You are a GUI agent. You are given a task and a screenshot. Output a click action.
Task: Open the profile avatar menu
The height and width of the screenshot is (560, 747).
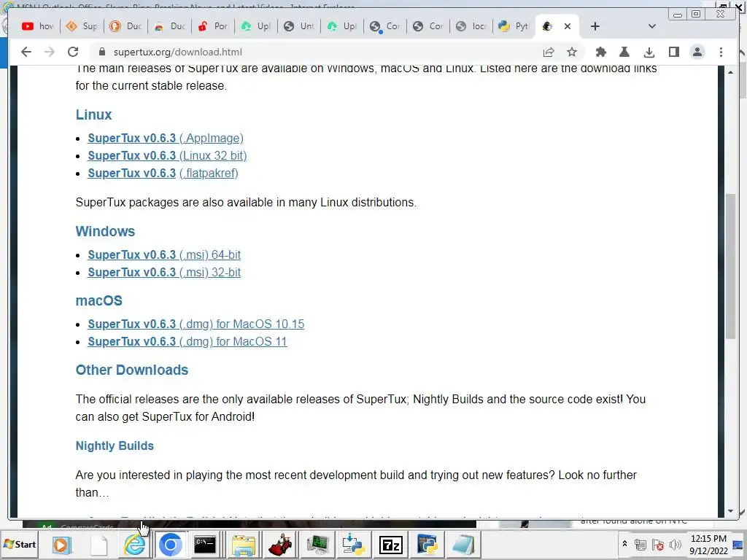pyautogui.click(x=697, y=52)
